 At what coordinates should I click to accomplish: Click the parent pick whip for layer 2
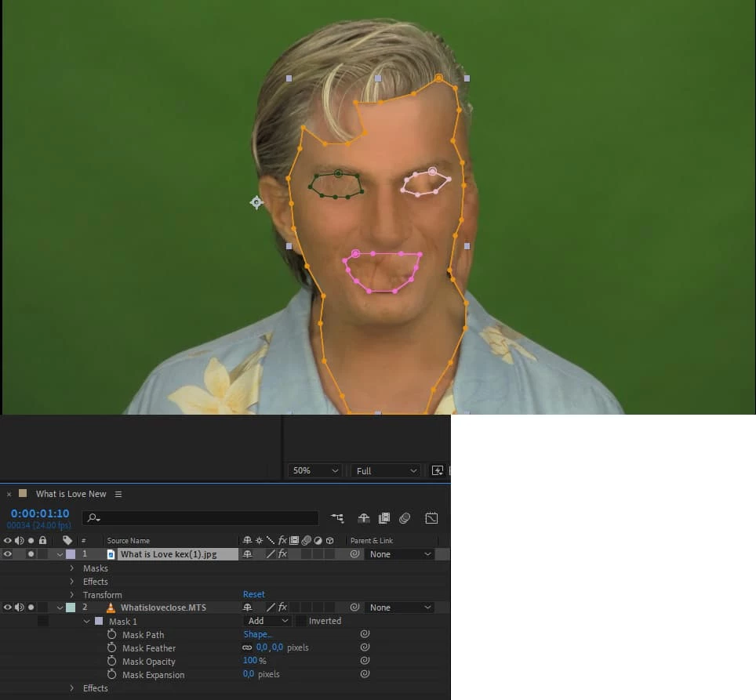[x=354, y=607]
